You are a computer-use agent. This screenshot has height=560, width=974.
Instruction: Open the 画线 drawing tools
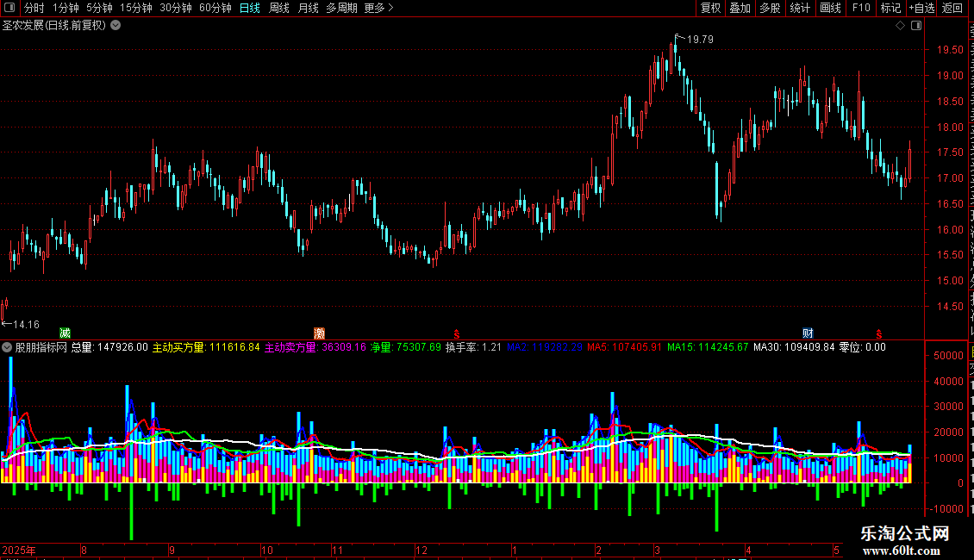831,8
